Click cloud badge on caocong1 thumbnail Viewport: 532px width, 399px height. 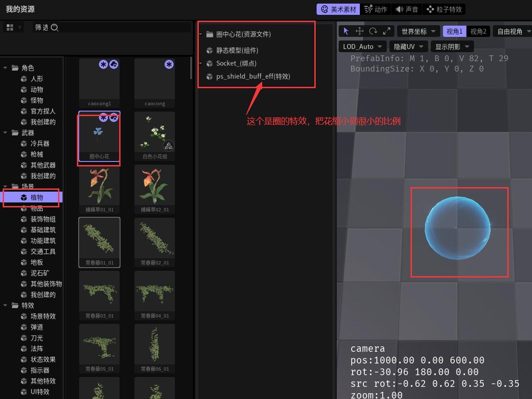click(114, 64)
